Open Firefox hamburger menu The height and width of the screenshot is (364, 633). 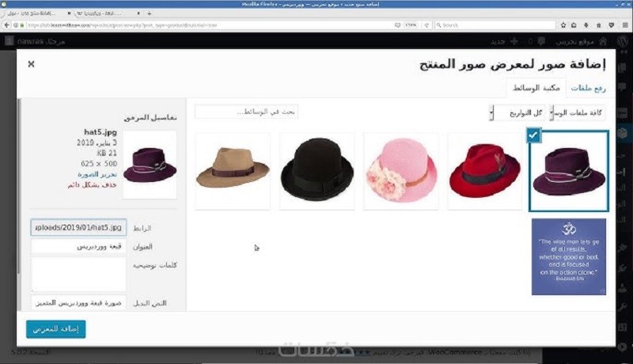tap(625, 25)
